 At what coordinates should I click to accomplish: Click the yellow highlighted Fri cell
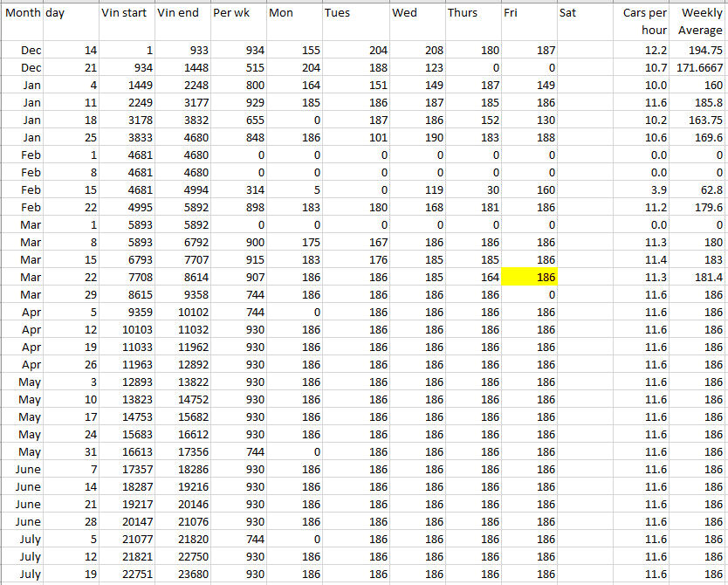[x=528, y=277]
